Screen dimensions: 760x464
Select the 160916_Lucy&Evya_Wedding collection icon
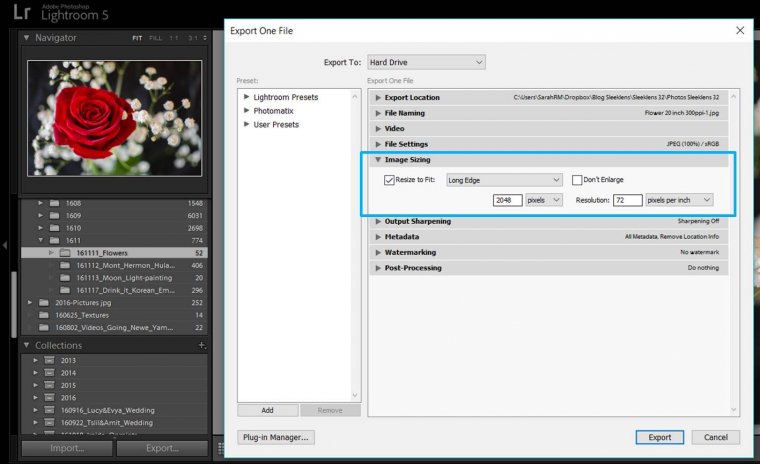point(49,410)
